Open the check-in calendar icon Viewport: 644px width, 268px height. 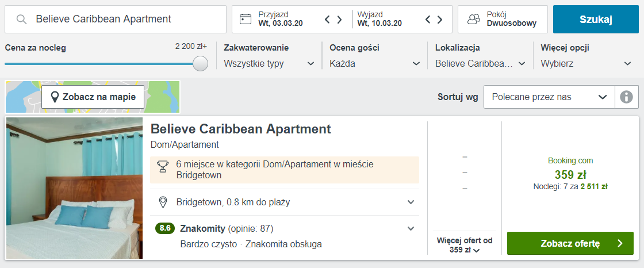tap(246, 20)
